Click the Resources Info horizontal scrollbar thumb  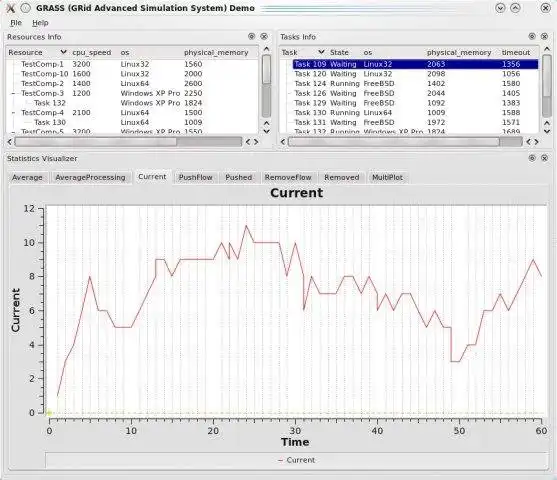point(95,142)
